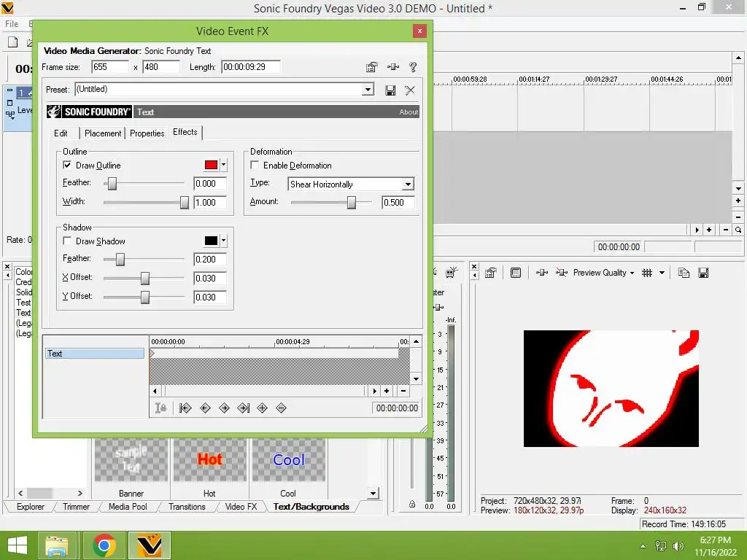Select the Hot text preset thumbnail

tap(209, 460)
